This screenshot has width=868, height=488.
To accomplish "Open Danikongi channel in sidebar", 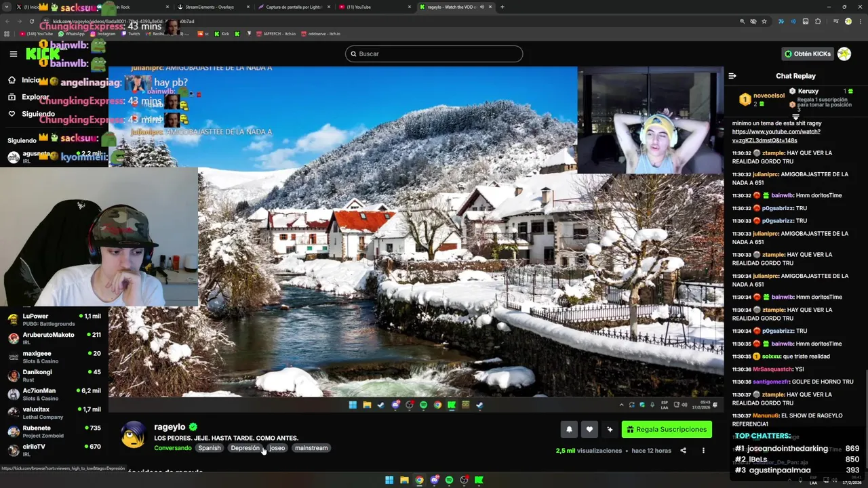I will (54, 375).
